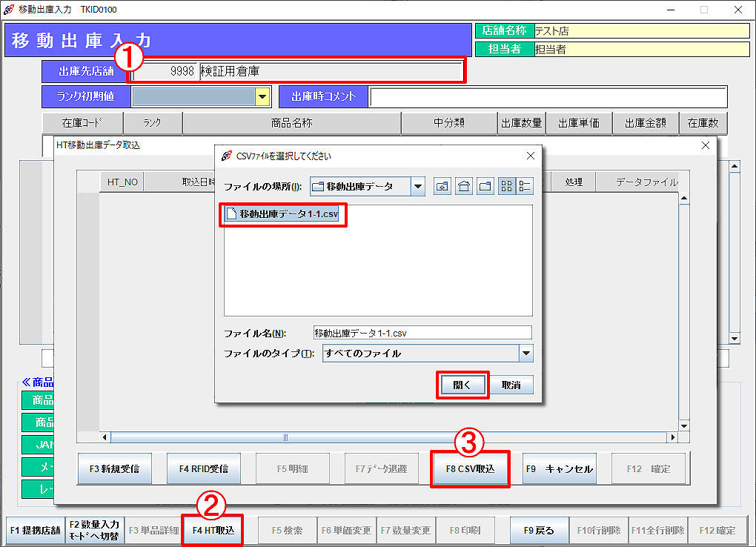Minimize the 移動出庫入力 window
Screen dimensions: 756x547
(671, 10)
